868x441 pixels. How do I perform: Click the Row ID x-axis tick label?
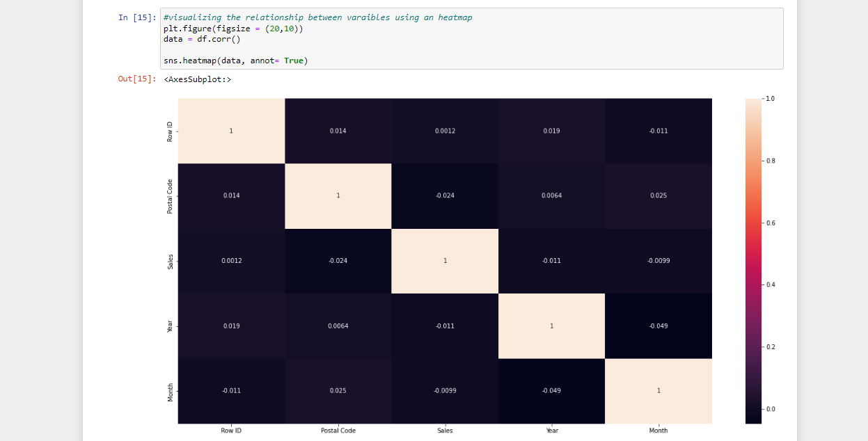pos(231,431)
